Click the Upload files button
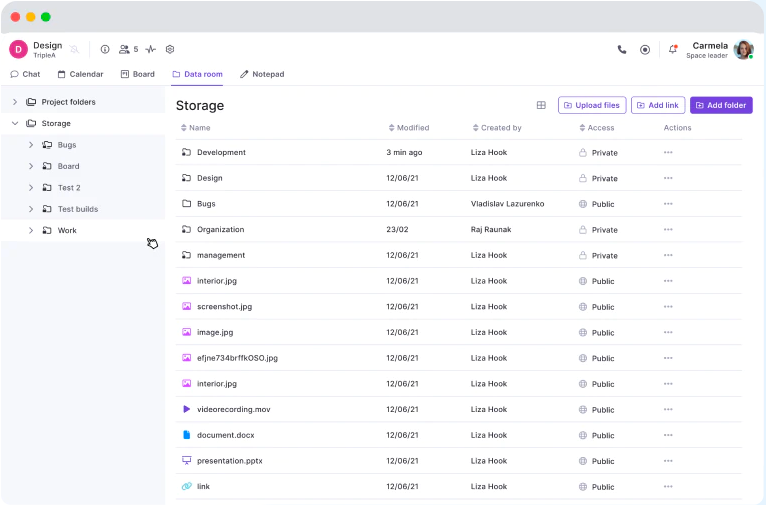This screenshot has width=766, height=505. pos(591,105)
